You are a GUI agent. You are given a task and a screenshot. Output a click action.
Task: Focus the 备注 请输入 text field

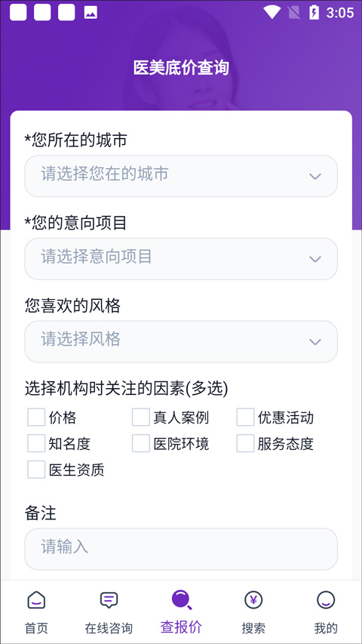click(181, 549)
